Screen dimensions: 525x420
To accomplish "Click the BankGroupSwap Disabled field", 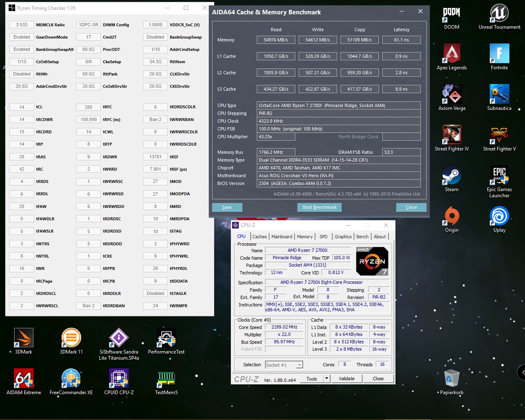I will click(155, 37).
